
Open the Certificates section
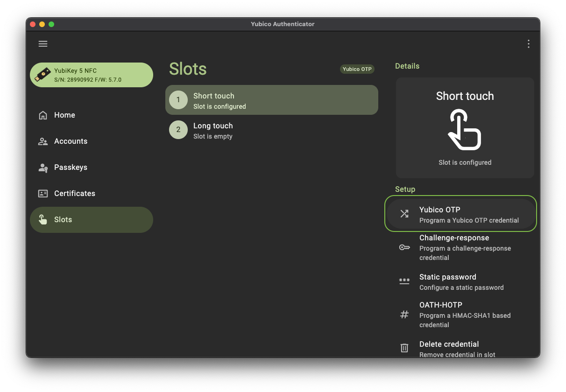(92, 194)
